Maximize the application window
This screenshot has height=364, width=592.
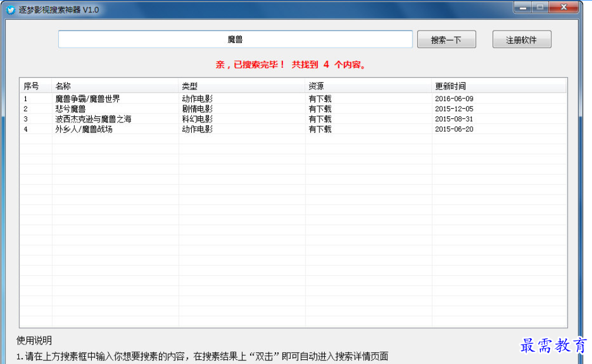click(540, 7)
